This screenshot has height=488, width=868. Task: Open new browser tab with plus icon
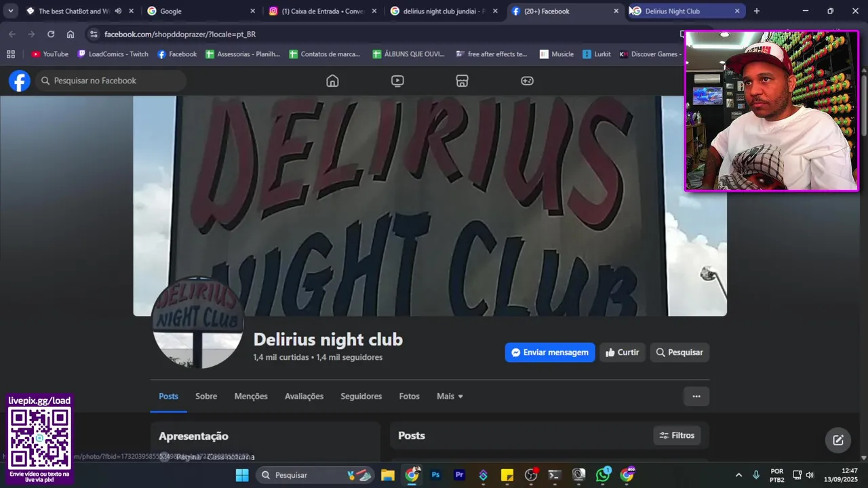pyautogui.click(x=757, y=11)
